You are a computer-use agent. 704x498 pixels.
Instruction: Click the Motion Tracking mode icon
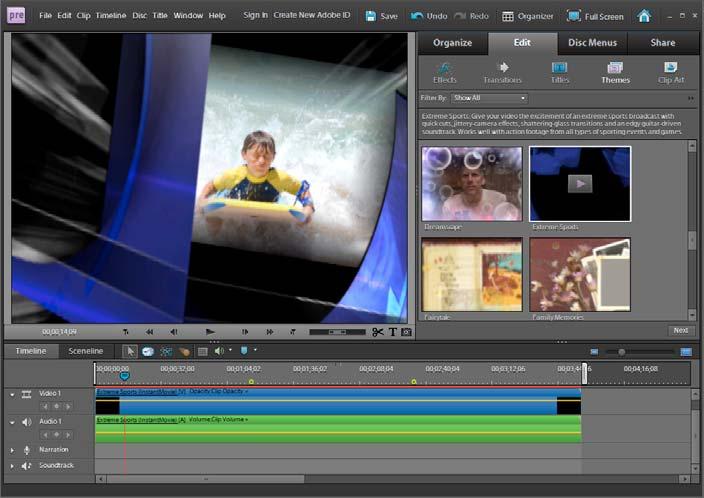(184, 351)
